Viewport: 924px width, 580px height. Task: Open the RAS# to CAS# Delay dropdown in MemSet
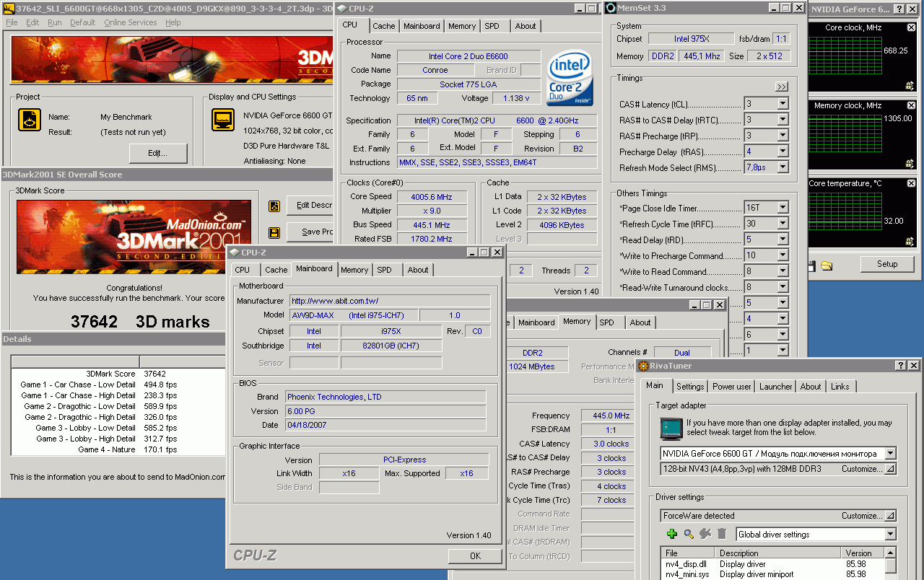click(783, 120)
